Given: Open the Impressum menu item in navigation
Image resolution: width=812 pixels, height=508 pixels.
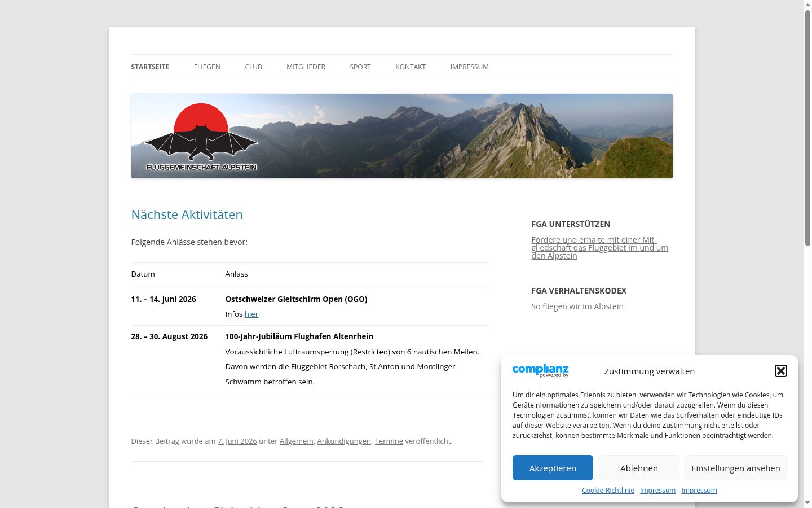Looking at the screenshot, I should pyautogui.click(x=470, y=67).
